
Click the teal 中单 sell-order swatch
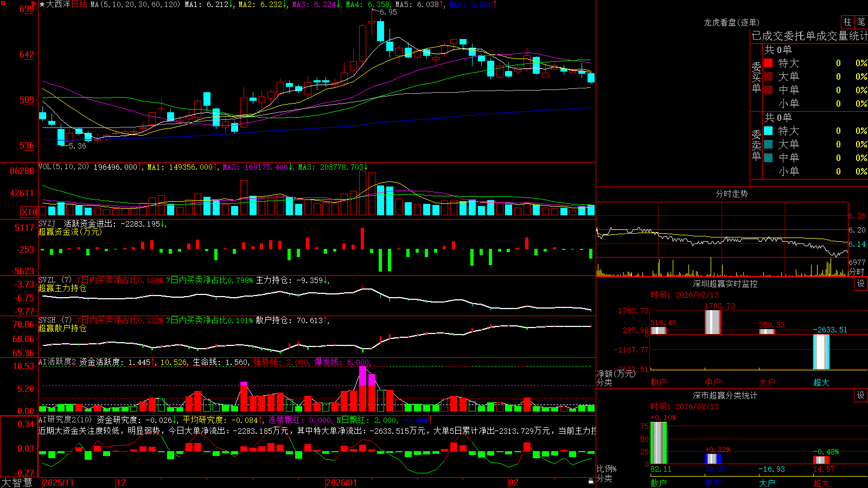click(x=768, y=158)
